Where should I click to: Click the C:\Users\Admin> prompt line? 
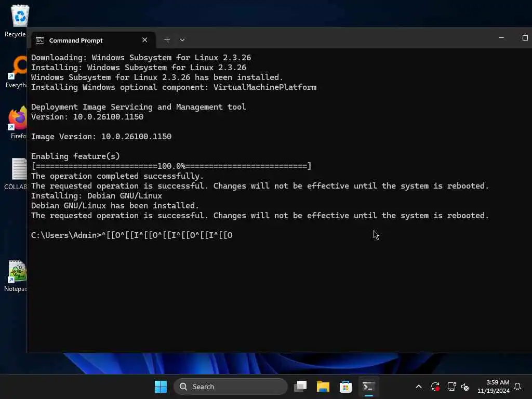pyautogui.click(x=132, y=235)
